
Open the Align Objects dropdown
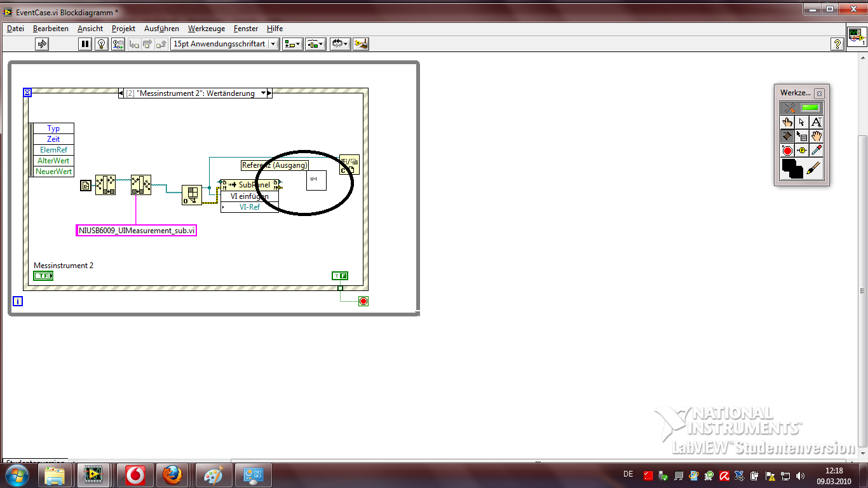click(292, 44)
